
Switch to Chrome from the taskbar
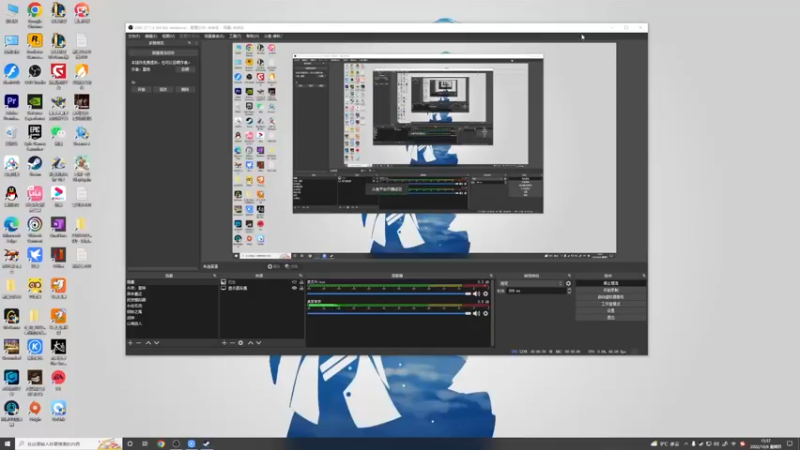coord(161,444)
